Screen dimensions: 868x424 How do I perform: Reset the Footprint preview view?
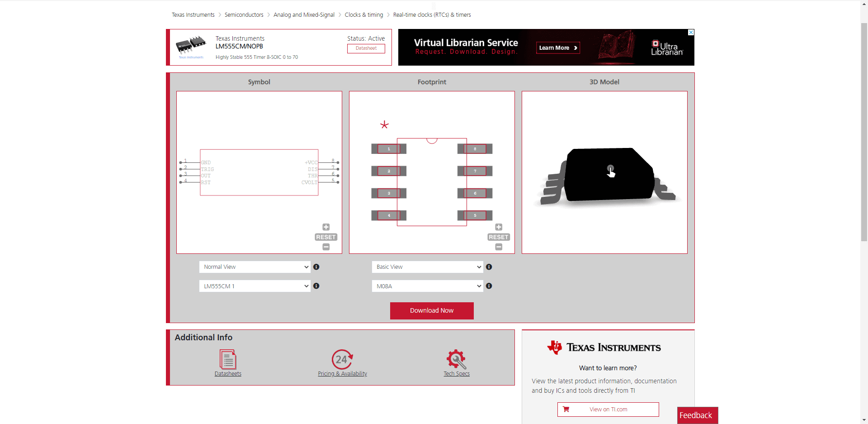499,237
